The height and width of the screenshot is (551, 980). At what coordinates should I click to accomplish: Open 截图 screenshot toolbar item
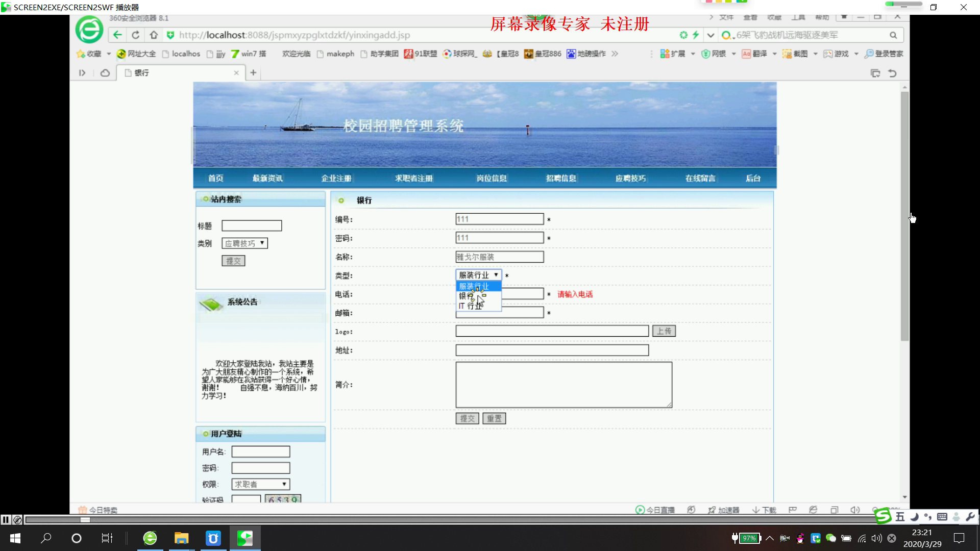795,54
